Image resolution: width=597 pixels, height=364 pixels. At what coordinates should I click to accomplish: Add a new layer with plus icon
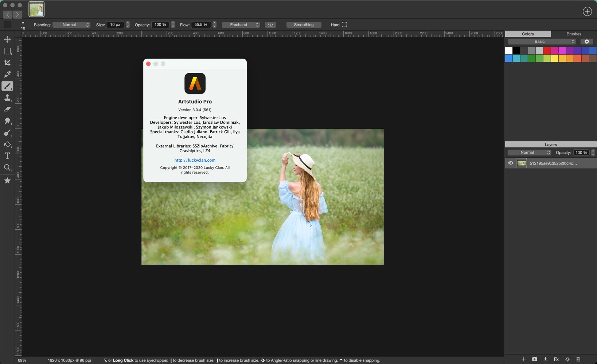pos(523,359)
